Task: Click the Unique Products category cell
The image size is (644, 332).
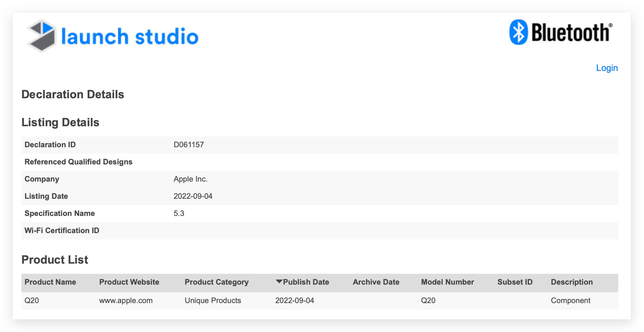Action: (x=213, y=301)
